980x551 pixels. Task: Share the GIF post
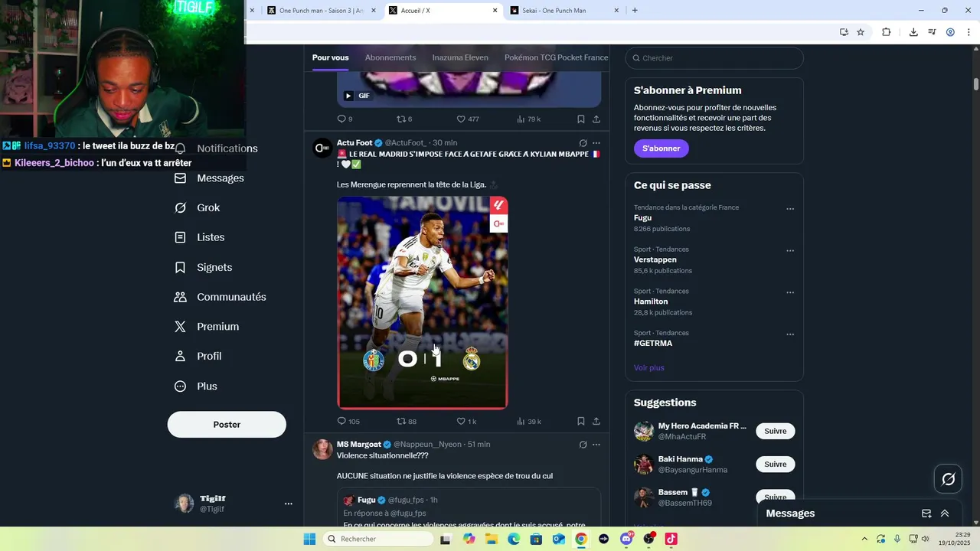pos(596,119)
